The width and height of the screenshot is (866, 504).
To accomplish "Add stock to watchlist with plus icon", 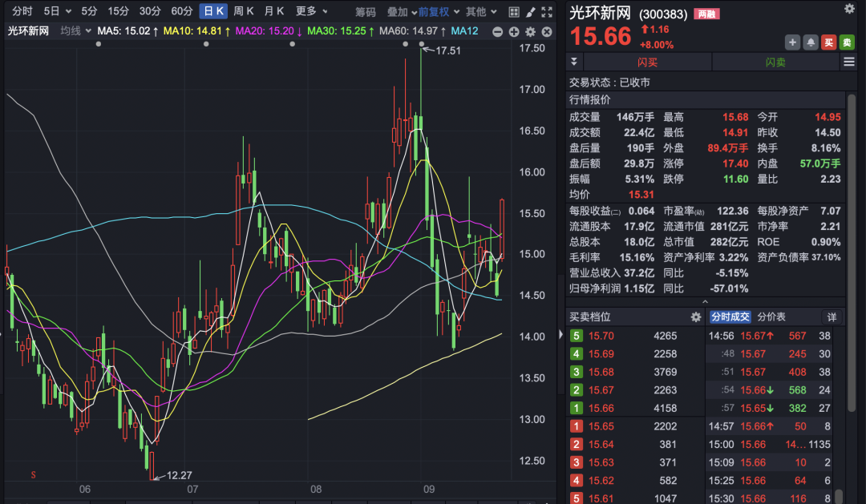I will 793,42.
